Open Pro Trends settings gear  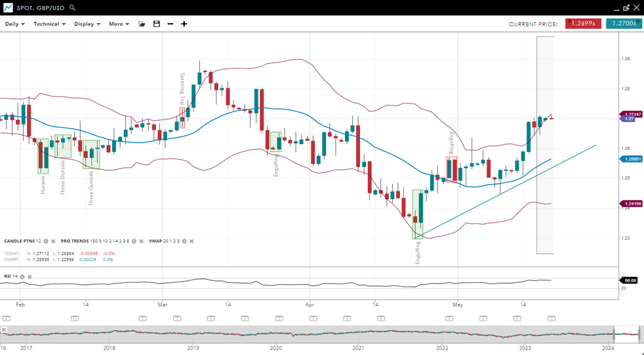click(134, 242)
